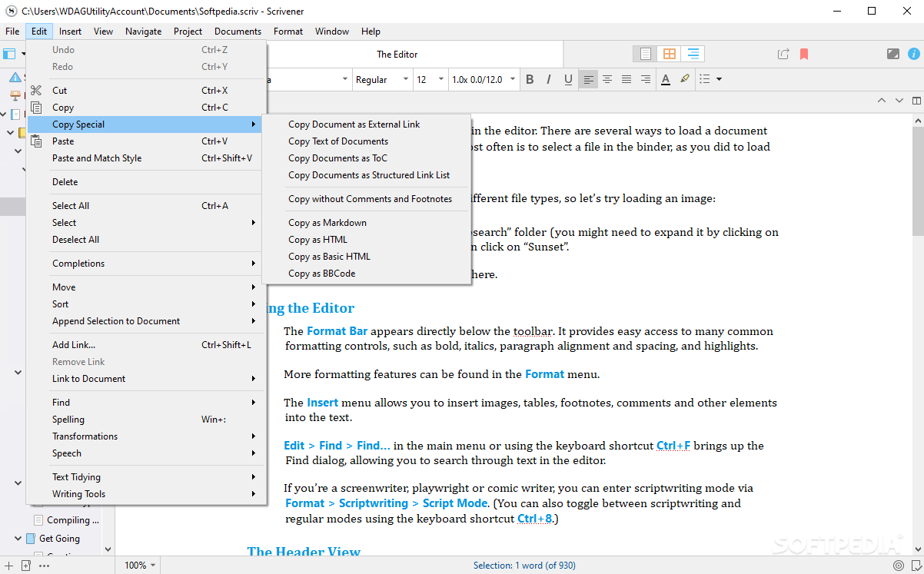Add new folder icon in binder footer

click(25, 566)
